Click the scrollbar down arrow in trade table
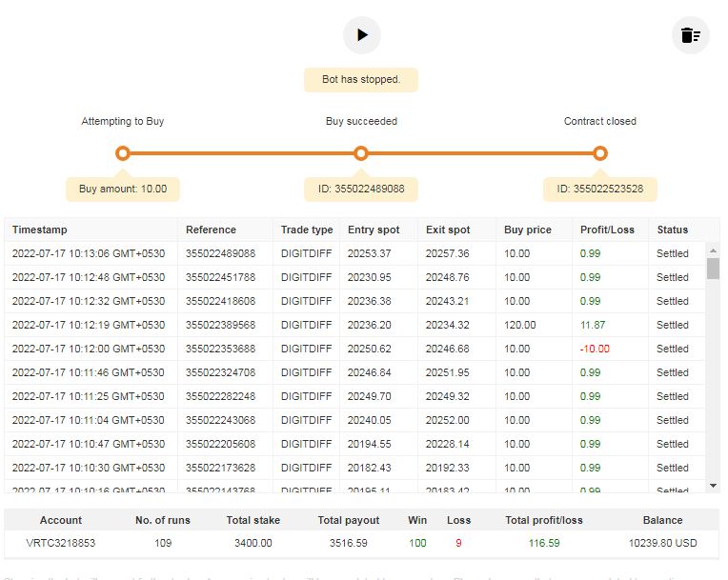Viewport: 728px width, 580px height. [x=713, y=486]
